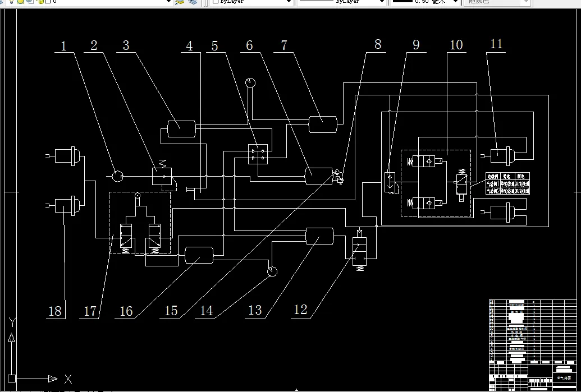Select callout number 7 label
Viewport: 581px width, 392px height.
[x=284, y=45]
